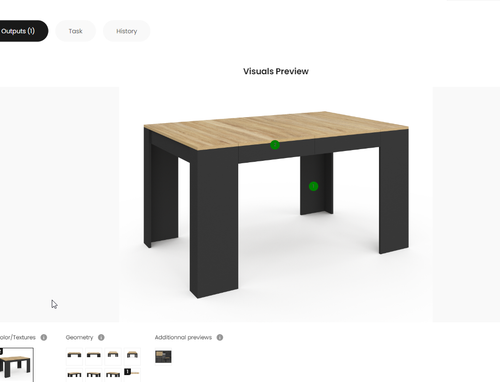The height and width of the screenshot is (382, 500).
Task: Click the green annotation marker on rear leg
Action: 313,186
